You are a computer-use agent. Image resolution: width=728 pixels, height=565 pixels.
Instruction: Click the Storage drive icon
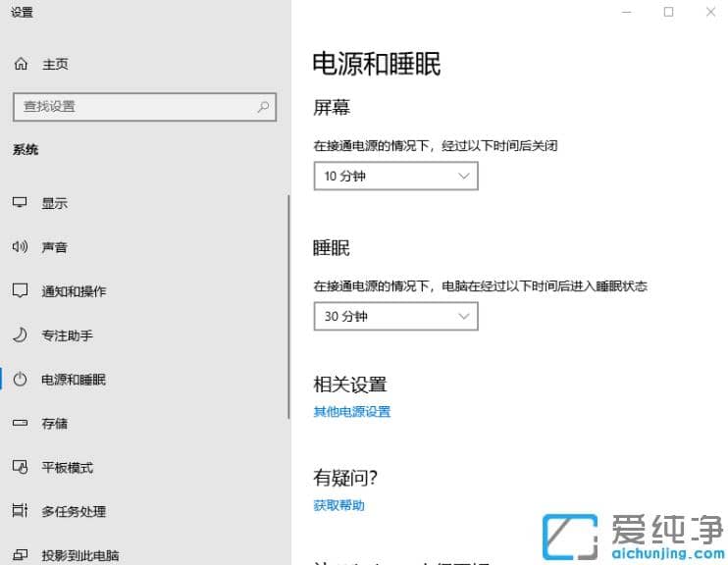click(x=20, y=424)
